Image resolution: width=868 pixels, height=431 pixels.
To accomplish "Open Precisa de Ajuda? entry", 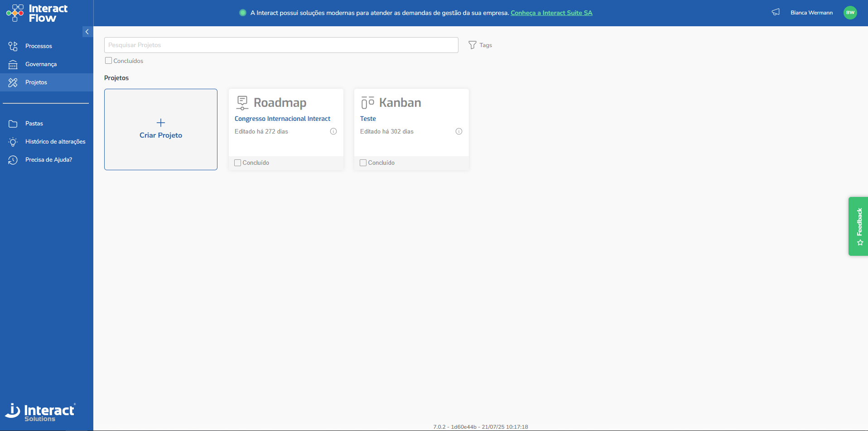I will point(48,160).
